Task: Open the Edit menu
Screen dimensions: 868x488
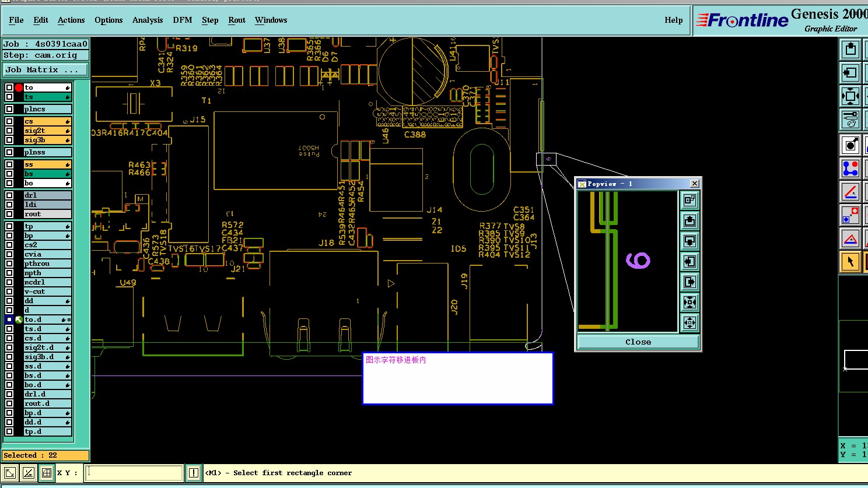Action: pyautogui.click(x=41, y=20)
